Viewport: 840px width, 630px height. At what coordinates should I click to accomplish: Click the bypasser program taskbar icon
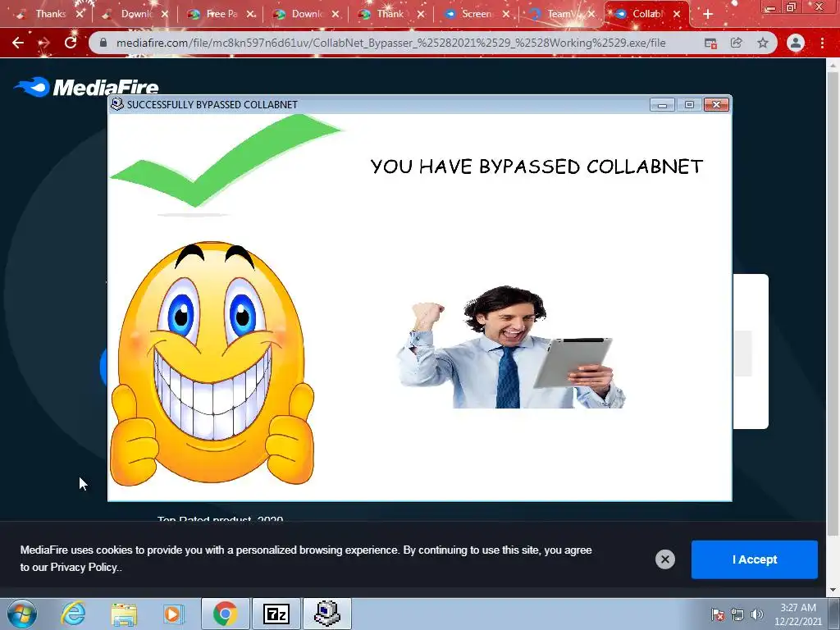coord(327,614)
